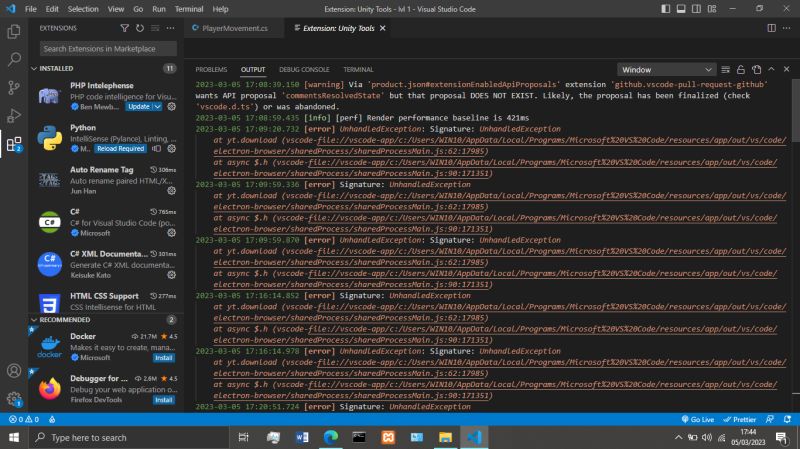Open PHP Intelephense update dropdown arrow

[158, 107]
